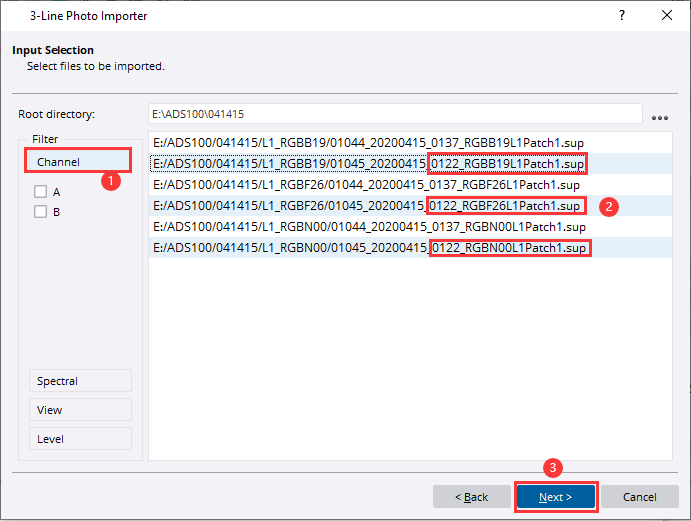Choose the 0137_RGBF26L1Patch1.sup file
This screenshot has width=691, height=521.
(366, 184)
